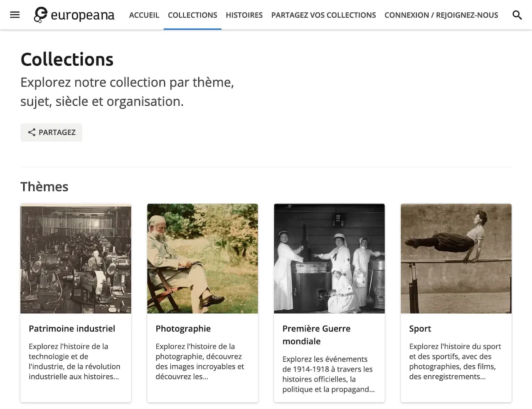Open the HISTOIRES section

tap(244, 15)
